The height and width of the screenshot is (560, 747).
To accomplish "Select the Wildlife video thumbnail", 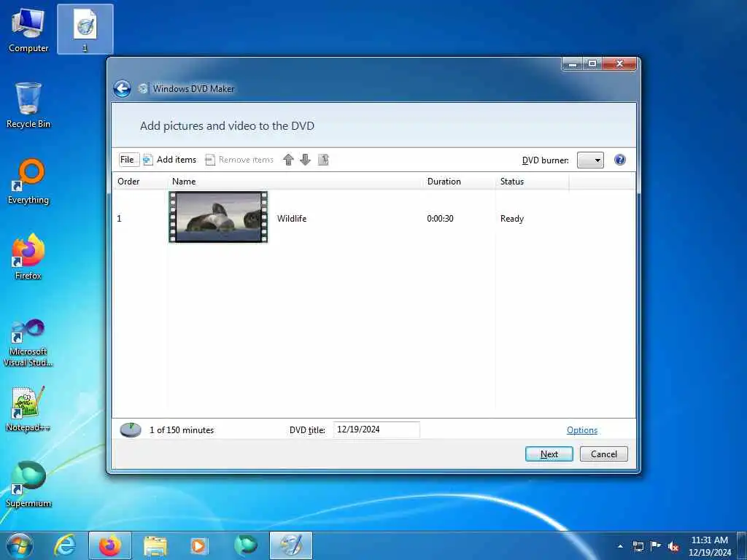I will (218, 217).
